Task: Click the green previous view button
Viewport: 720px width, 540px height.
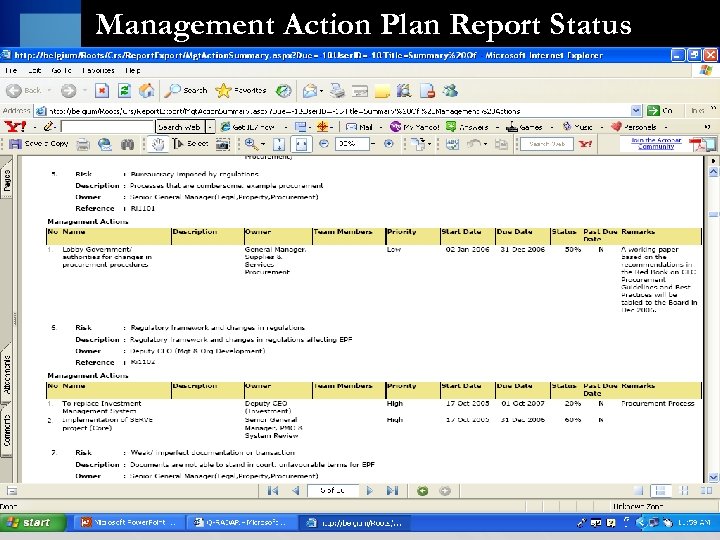Action: [422, 491]
